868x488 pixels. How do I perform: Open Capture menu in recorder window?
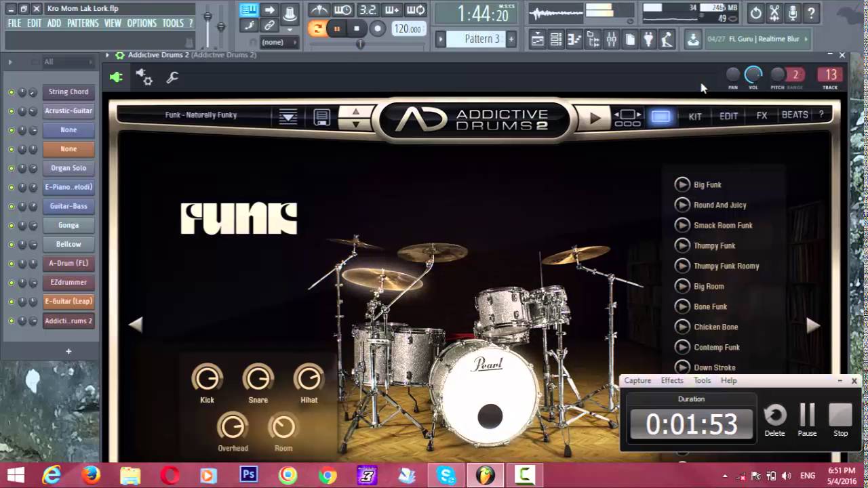(x=637, y=381)
